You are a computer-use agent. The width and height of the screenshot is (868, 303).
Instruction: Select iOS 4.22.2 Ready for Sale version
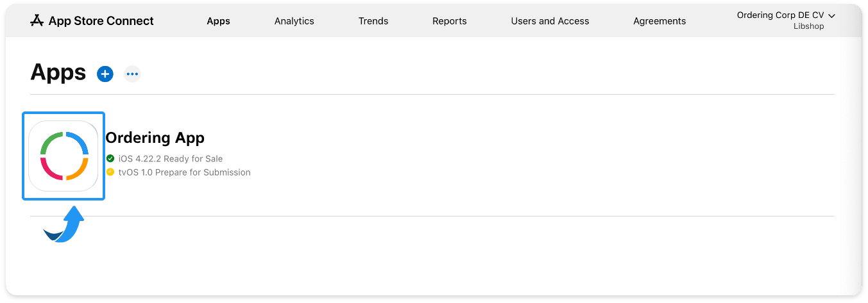171,158
